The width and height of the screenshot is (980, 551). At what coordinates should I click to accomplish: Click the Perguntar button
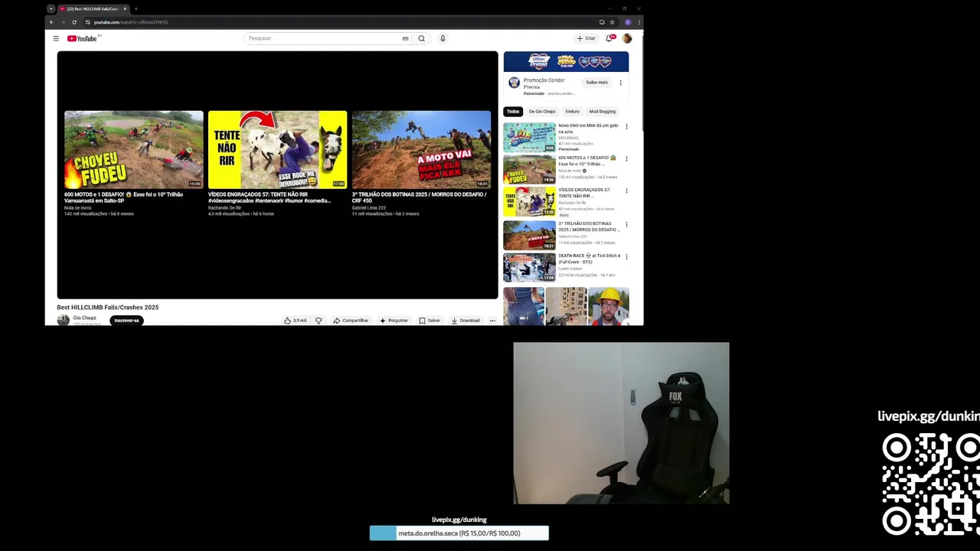(x=394, y=321)
